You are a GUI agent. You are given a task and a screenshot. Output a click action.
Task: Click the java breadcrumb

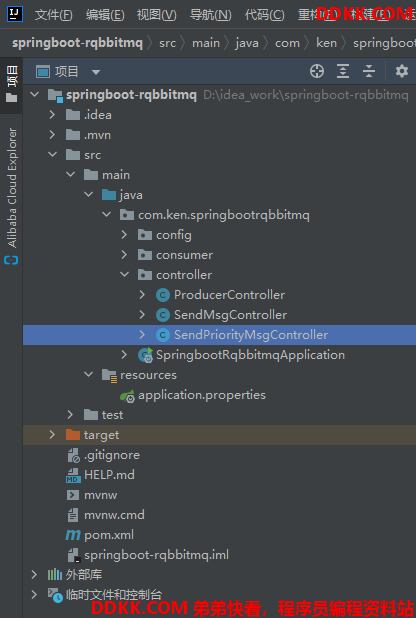click(x=247, y=43)
